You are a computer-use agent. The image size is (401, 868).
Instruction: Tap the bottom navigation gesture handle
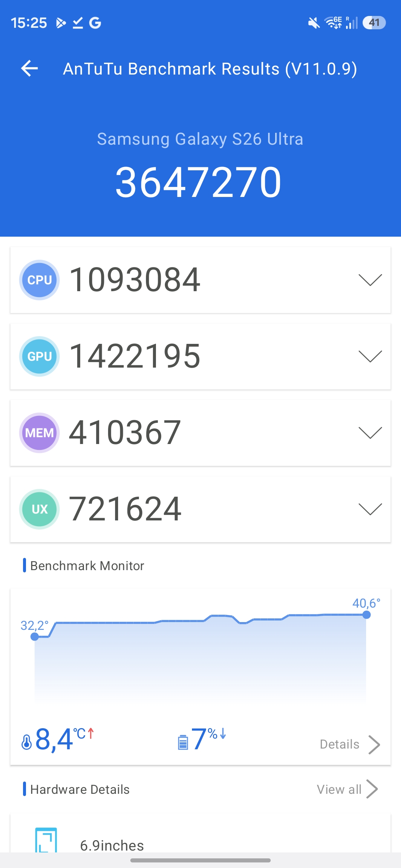tap(200, 860)
